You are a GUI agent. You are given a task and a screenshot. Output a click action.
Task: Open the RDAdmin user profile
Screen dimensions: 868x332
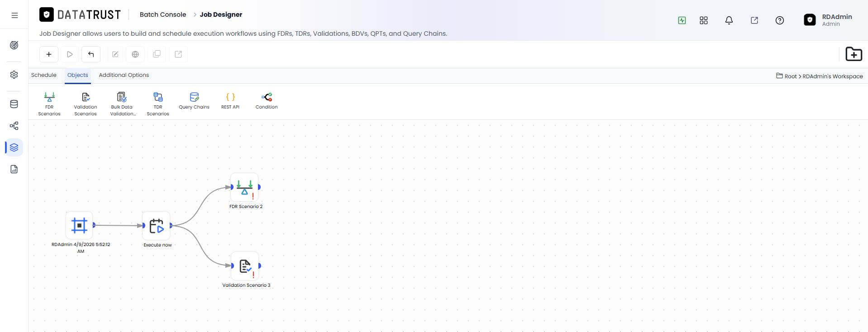[828, 20]
